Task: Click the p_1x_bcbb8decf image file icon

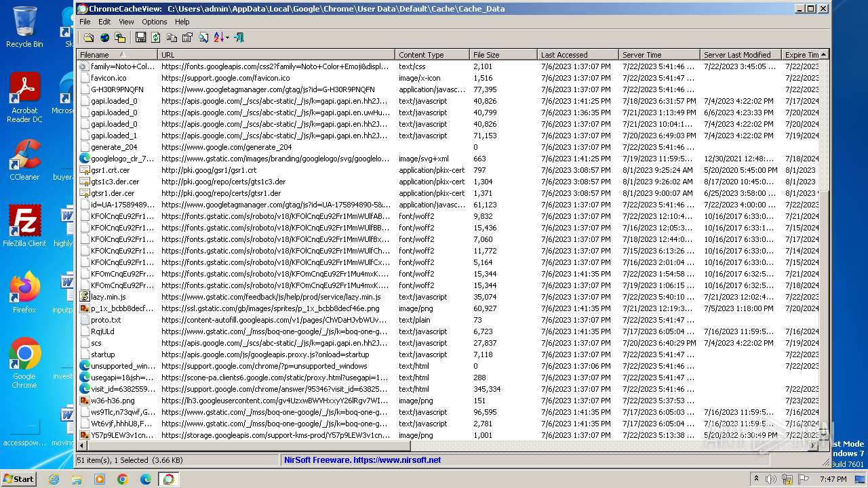Action: point(85,308)
